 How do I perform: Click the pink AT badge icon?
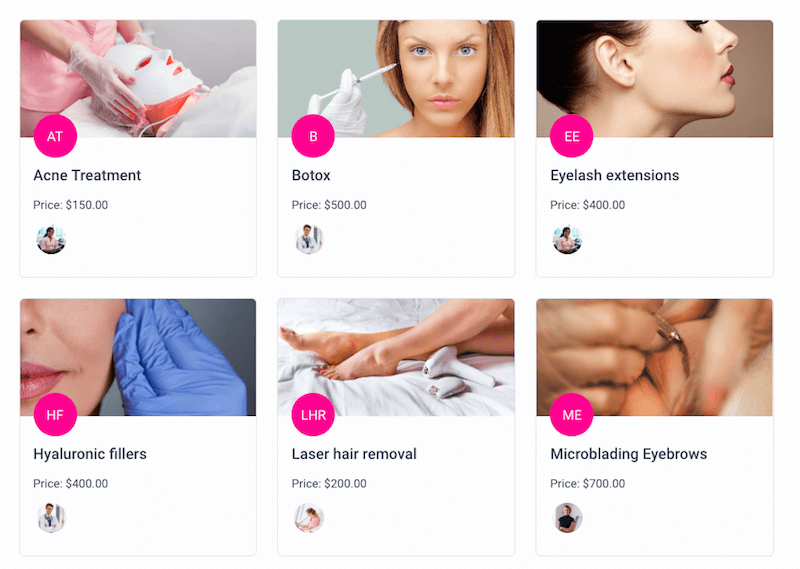click(x=55, y=136)
